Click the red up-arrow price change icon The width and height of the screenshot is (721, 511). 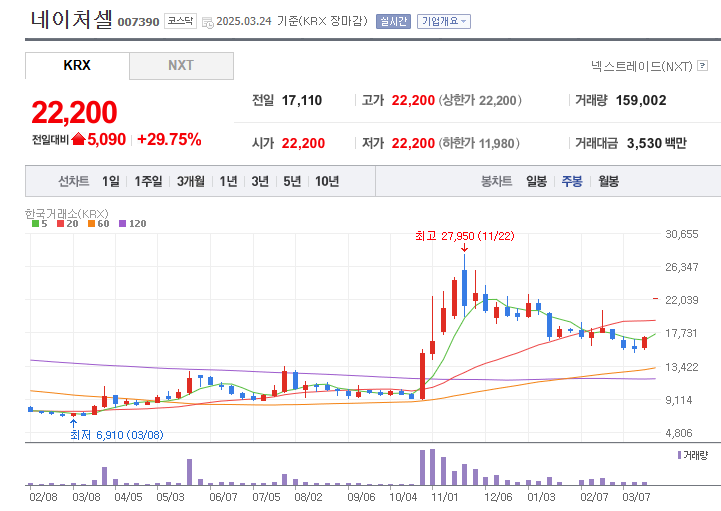point(79,138)
